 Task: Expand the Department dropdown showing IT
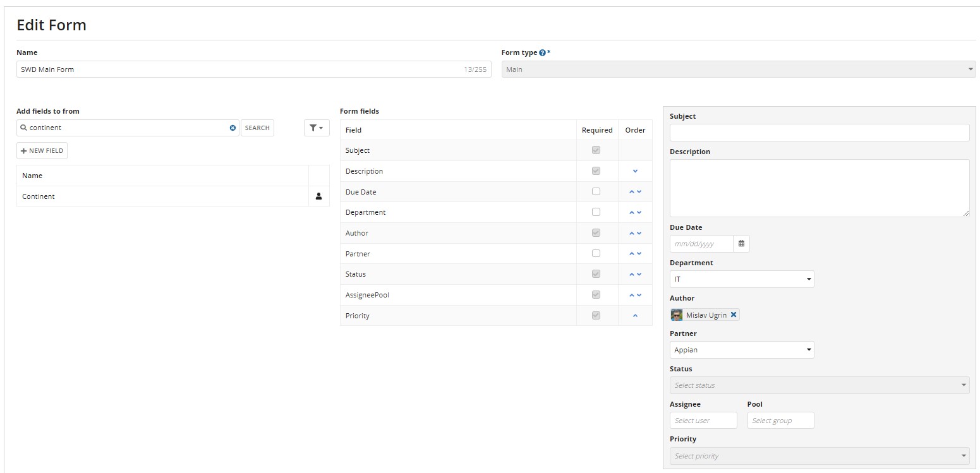pyautogui.click(x=741, y=279)
